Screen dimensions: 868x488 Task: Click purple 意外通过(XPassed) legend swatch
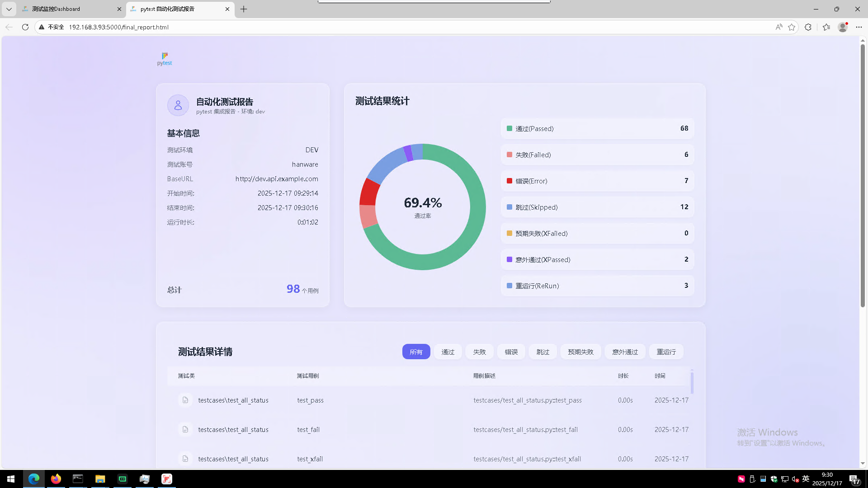[509, 260]
